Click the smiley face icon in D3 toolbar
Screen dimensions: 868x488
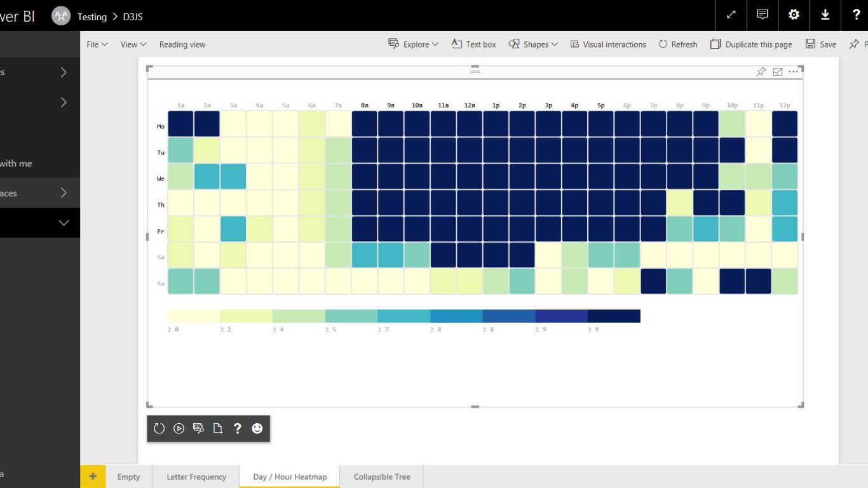(x=257, y=429)
